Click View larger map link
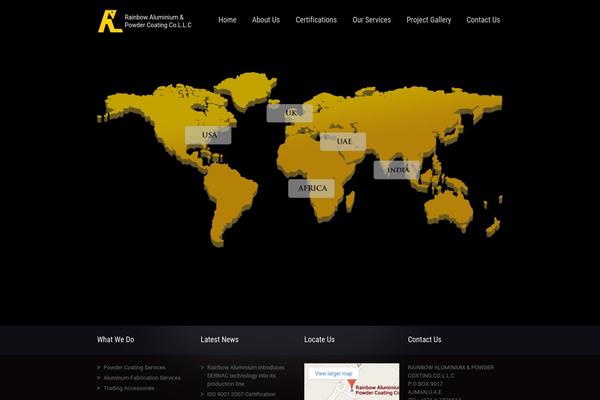Screen dimensions: 600x400 tap(333, 373)
